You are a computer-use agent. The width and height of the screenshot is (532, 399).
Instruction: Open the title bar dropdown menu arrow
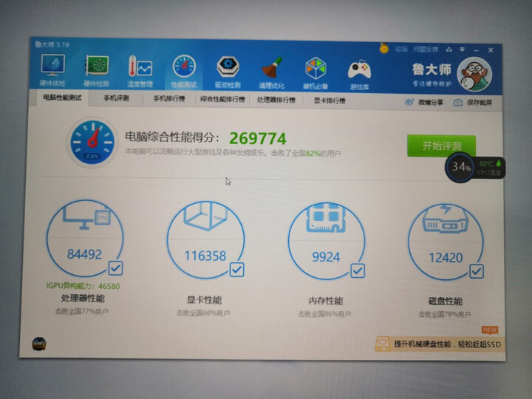pyautogui.click(x=462, y=50)
